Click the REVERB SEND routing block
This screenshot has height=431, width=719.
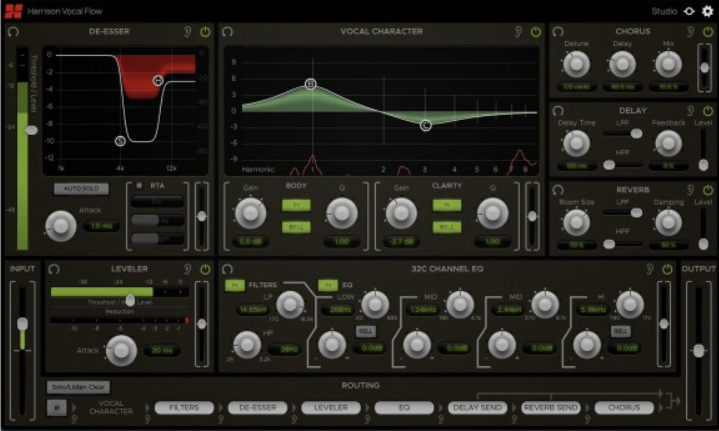551,408
